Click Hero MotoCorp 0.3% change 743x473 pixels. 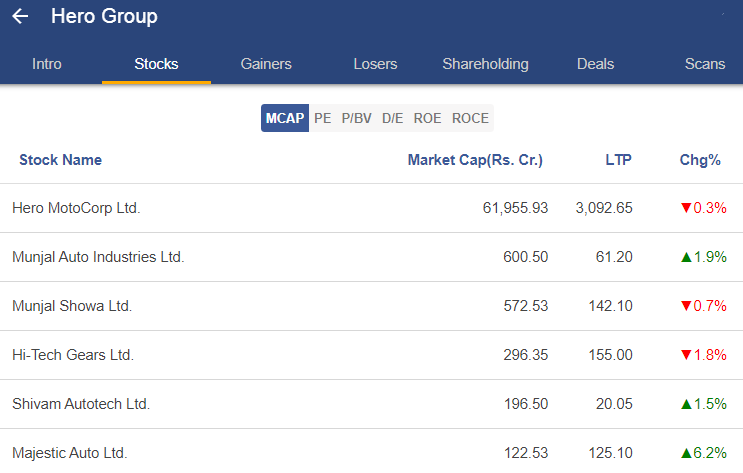point(703,208)
